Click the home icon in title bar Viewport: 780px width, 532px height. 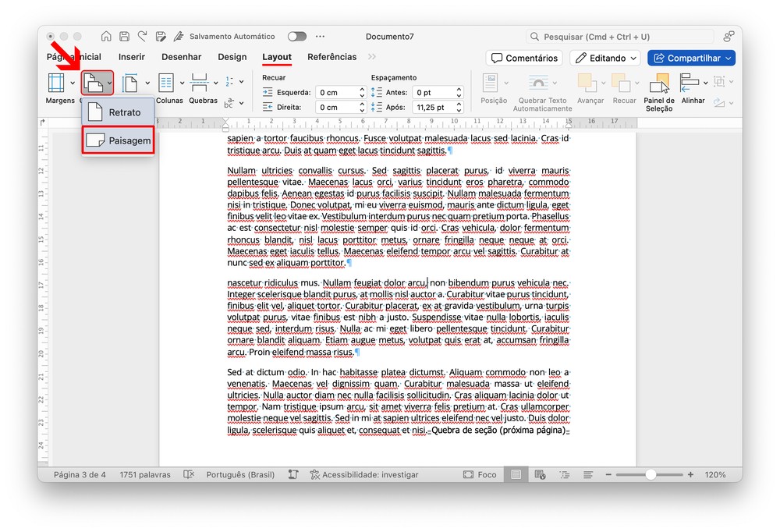click(105, 37)
